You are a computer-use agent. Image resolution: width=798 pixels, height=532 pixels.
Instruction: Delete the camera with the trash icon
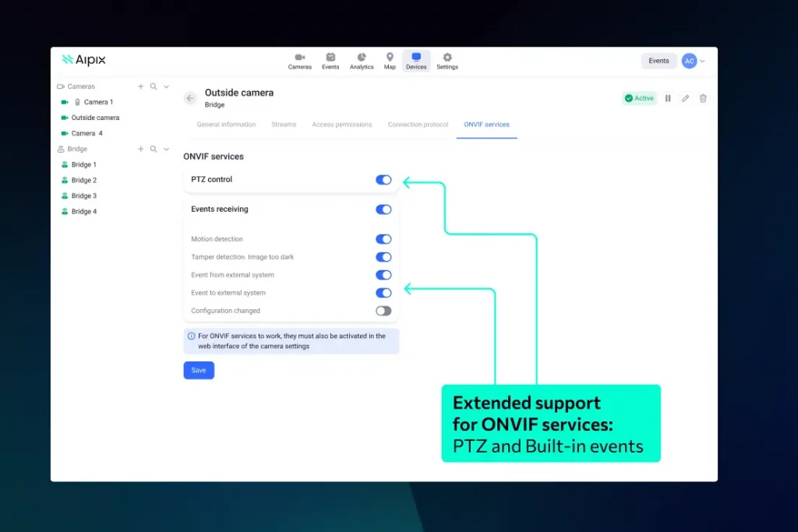[703, 98]
